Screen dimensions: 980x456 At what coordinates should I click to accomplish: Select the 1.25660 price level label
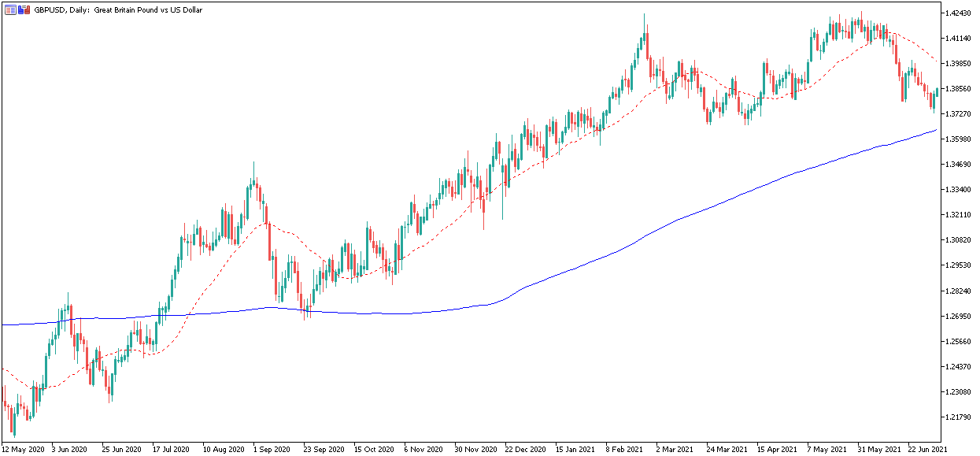coord(958,341)
